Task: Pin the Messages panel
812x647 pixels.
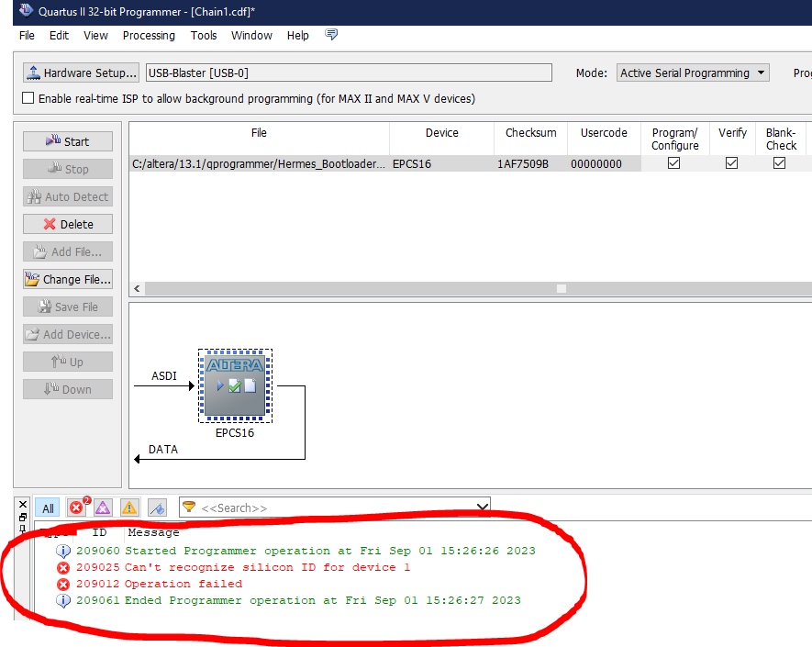Action: coord(22,529)
